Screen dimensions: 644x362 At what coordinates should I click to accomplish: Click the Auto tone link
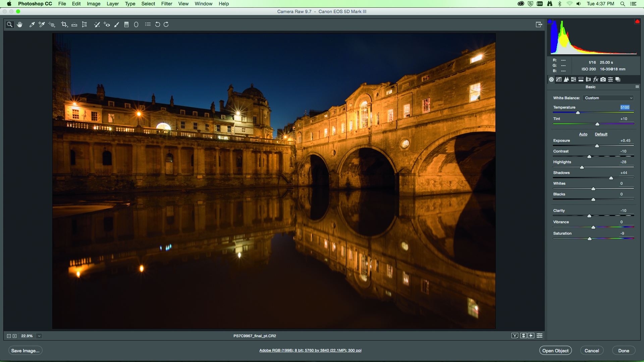tap(583, 134)
